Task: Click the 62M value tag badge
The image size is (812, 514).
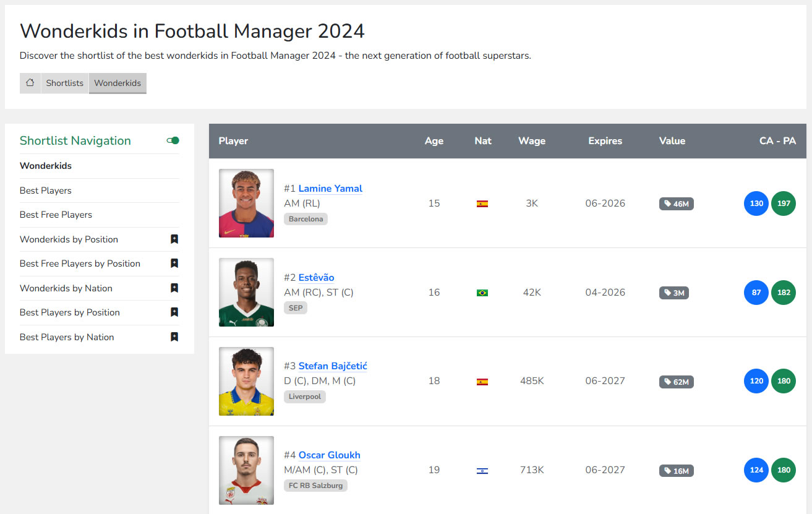Action: (677, 382)
